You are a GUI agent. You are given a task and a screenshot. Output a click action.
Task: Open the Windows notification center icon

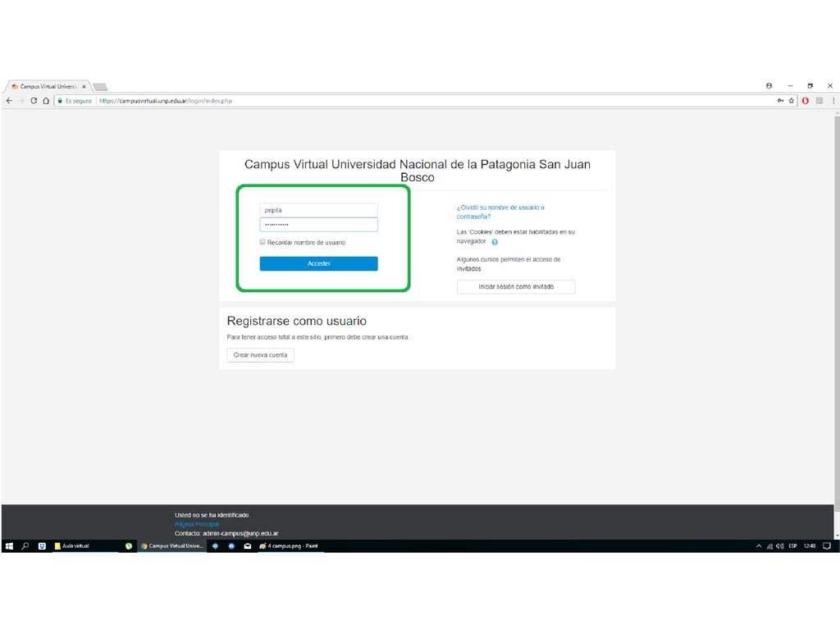click(827, 546)
